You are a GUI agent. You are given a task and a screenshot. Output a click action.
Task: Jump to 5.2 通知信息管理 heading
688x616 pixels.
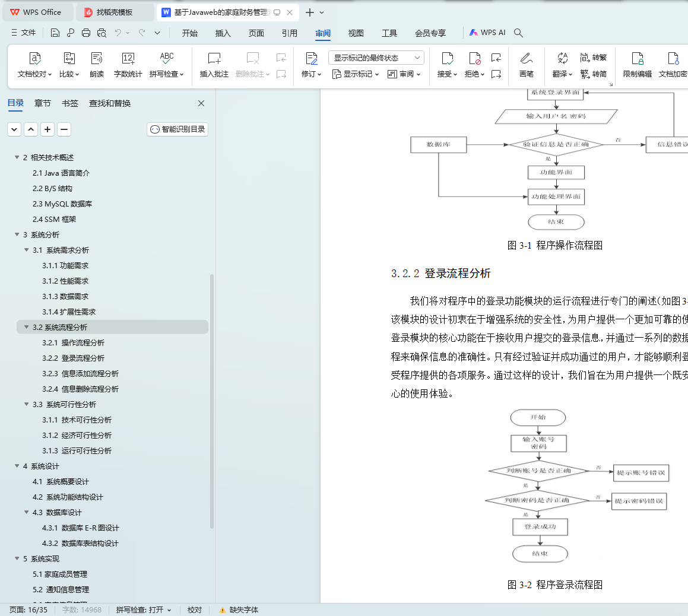[x=61, y=589]
